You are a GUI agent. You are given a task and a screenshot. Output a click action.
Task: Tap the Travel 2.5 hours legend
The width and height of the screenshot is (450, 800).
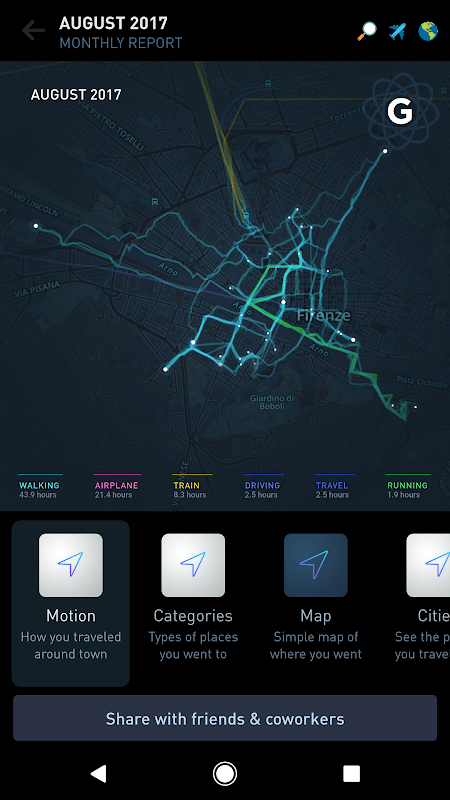[x=334, y=488]
